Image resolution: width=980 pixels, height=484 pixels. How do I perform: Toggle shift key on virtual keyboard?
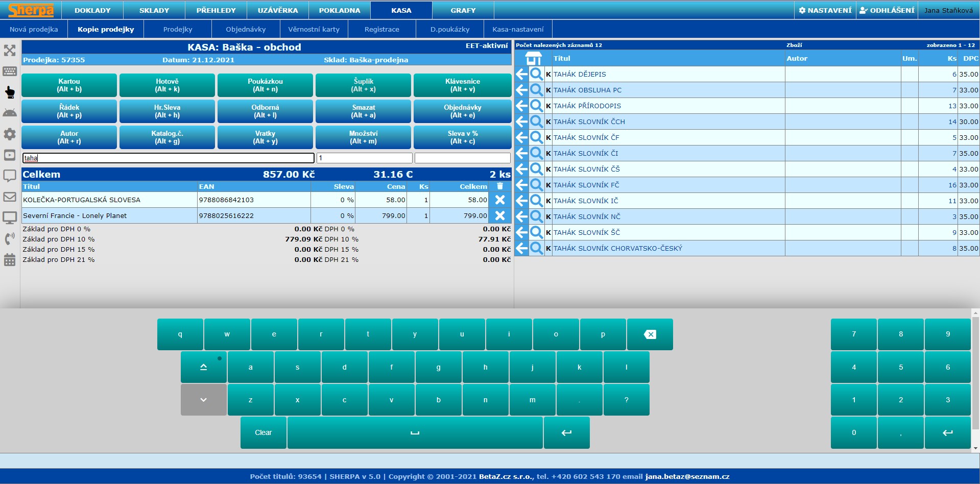pyautogui.click(x=203, y=367)
